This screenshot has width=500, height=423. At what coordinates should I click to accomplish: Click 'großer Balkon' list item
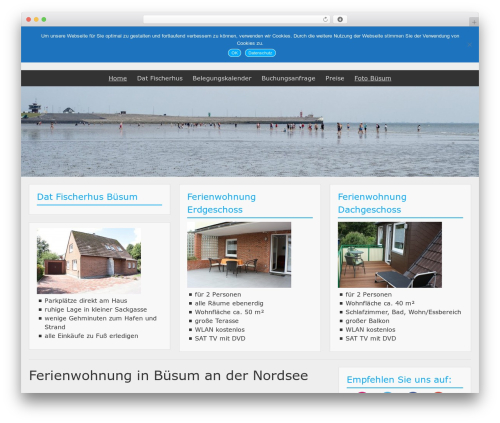[367, 321]
